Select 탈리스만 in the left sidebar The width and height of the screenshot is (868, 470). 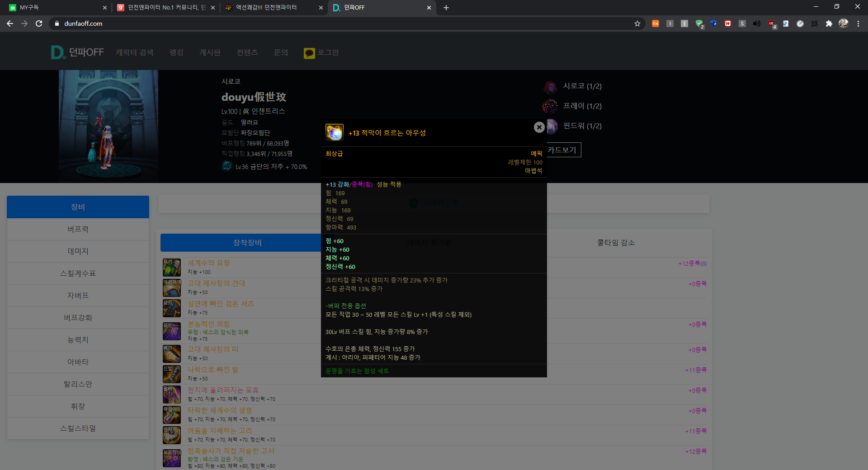click(x=78, y=384)
